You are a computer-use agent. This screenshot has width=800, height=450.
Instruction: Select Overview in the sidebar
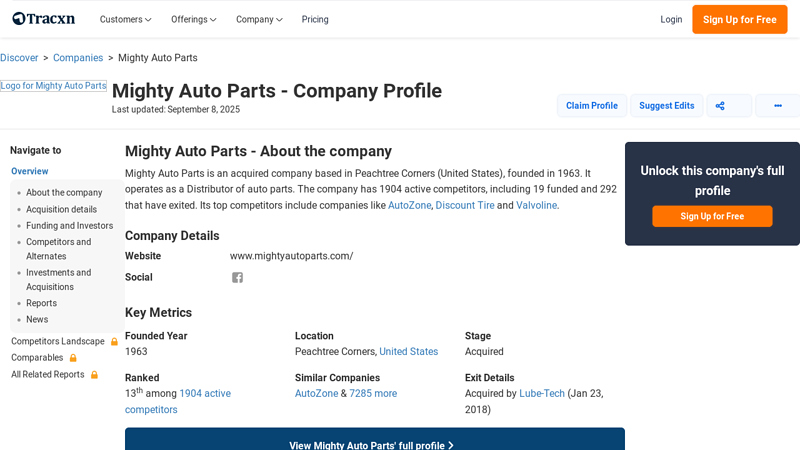coord(30,171)
